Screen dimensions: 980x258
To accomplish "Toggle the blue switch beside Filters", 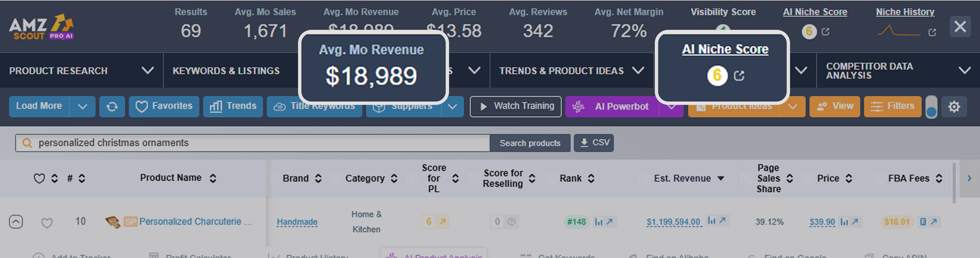I will click(931, 107).
